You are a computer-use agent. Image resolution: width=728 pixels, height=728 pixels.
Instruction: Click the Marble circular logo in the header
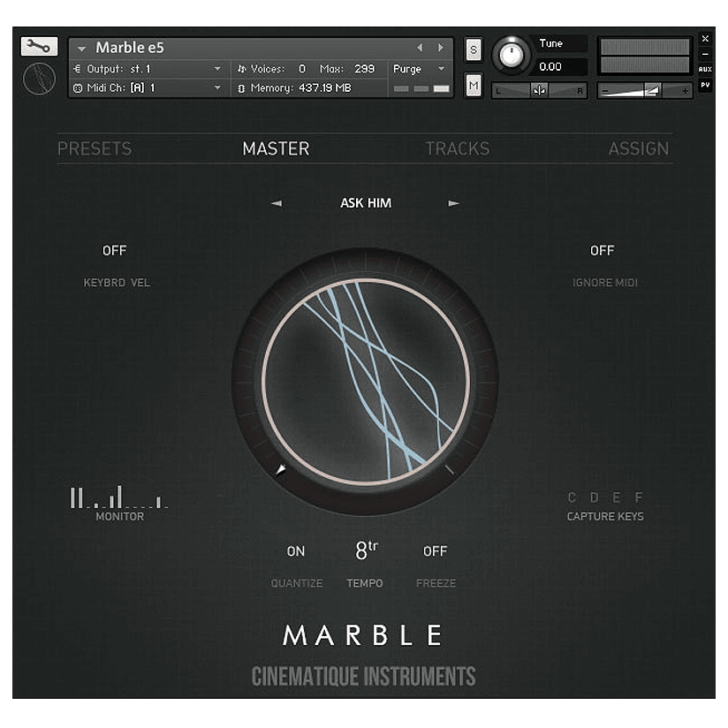point(39,79)
